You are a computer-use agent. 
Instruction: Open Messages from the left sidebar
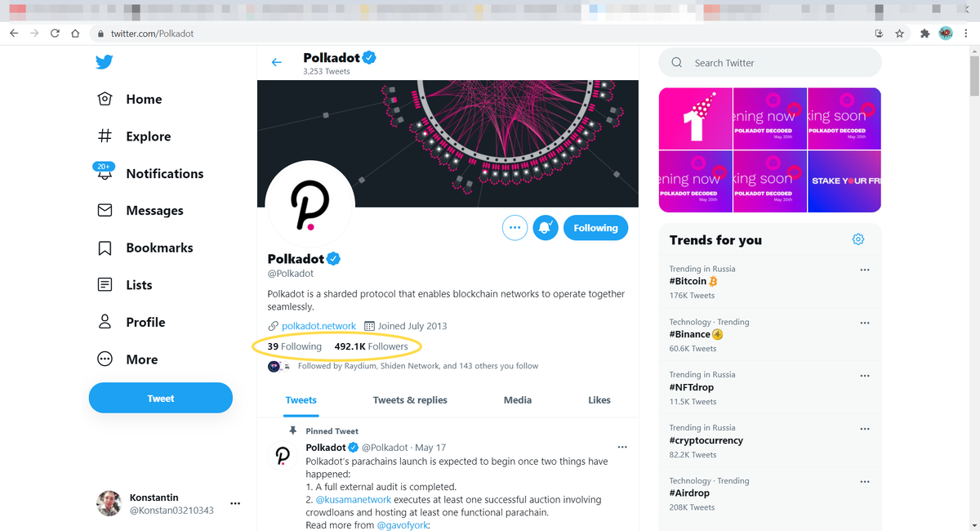pos(105,210)
